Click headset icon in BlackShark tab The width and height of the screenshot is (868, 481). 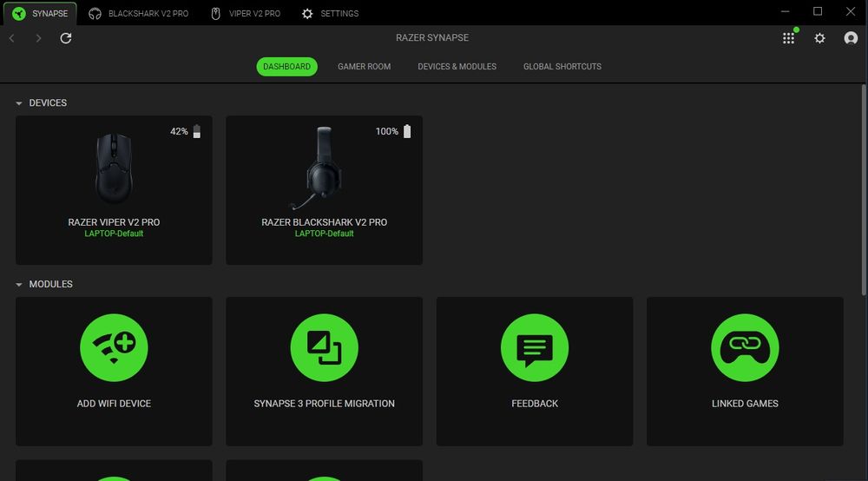point(95,13)
